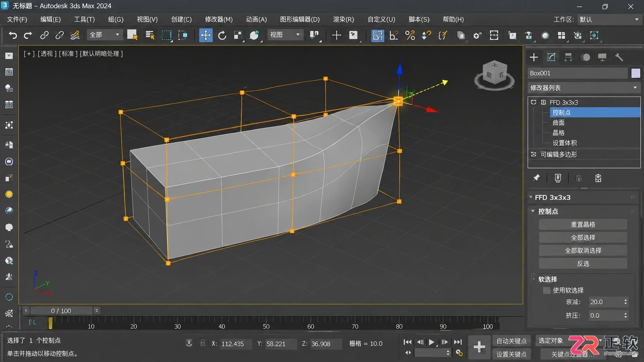Image resolution: width=644 pixels, height=362 pixels.
Task: Open the 文件(F) menu
Action: pyautogui.click(x=17, y=19)
